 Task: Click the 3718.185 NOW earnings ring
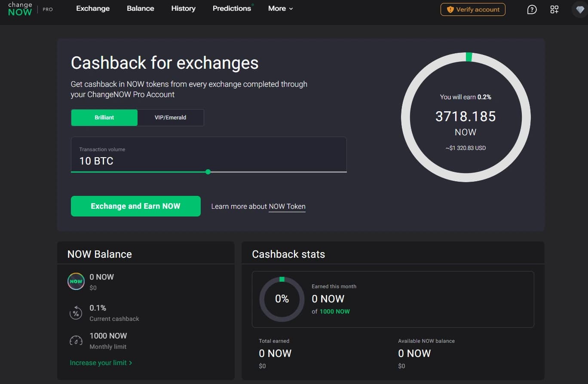point(466,117)
